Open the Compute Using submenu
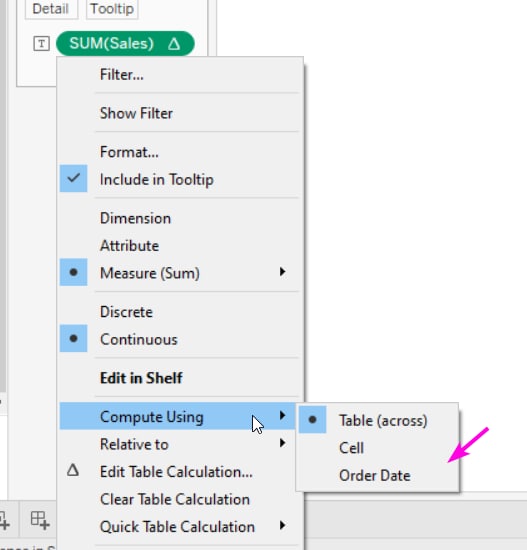 pyautogui.click(x=179, y=416)
